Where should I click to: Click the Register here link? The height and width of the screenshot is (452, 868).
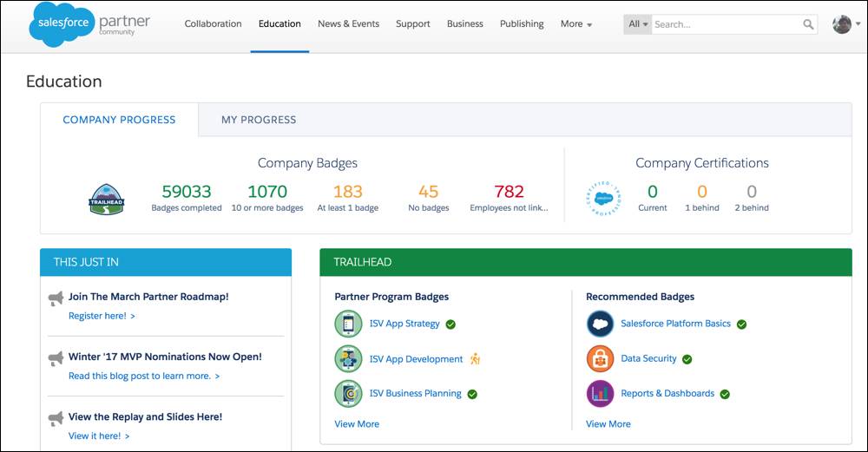pos(102,316)
